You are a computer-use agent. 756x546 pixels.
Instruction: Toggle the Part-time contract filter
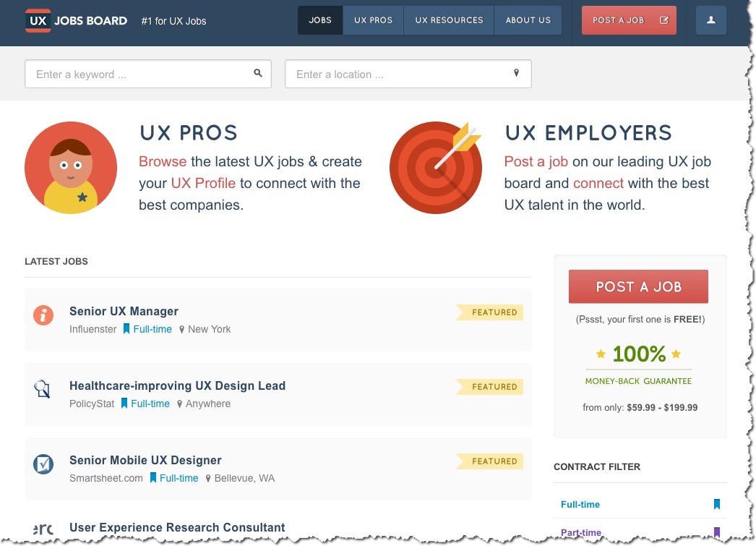coord(581,532)
